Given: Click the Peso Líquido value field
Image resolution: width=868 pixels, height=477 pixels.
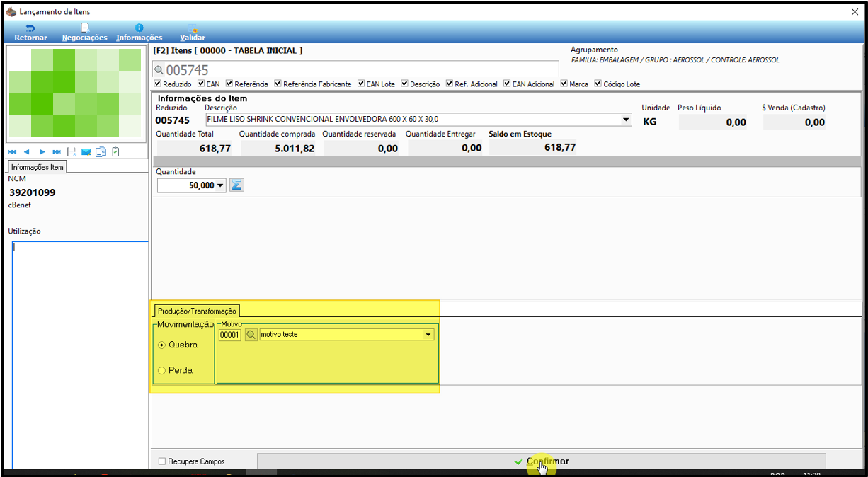Looking at the screenshot, I should point(713,122).
